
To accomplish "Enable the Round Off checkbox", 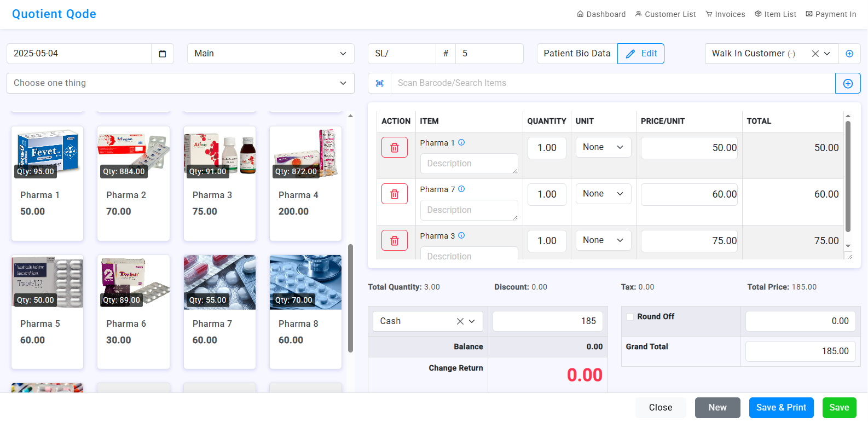I will coord(630,317).
